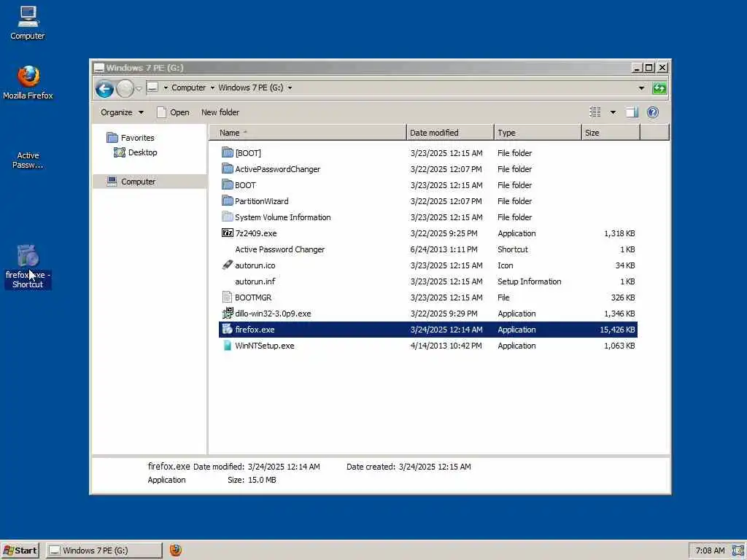The height and width of the screenshot is (560, 747).
Task: Select the BOOTMGR file icon
Action: (228, 297)
